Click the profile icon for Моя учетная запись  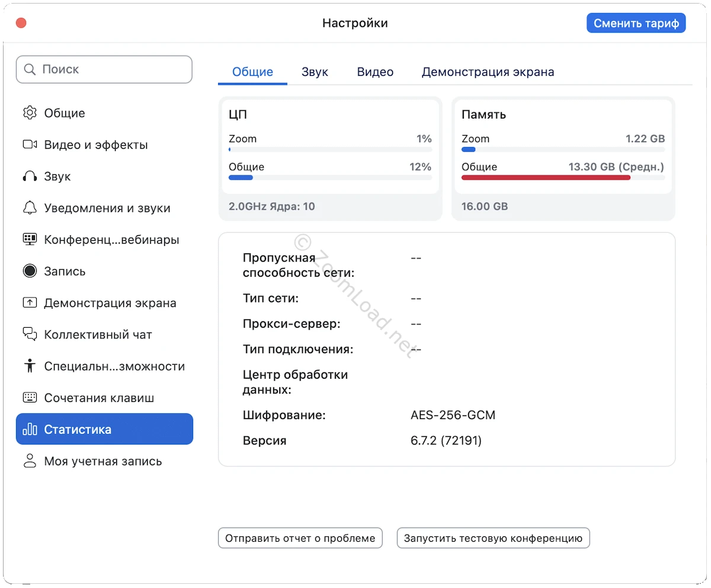30,461
